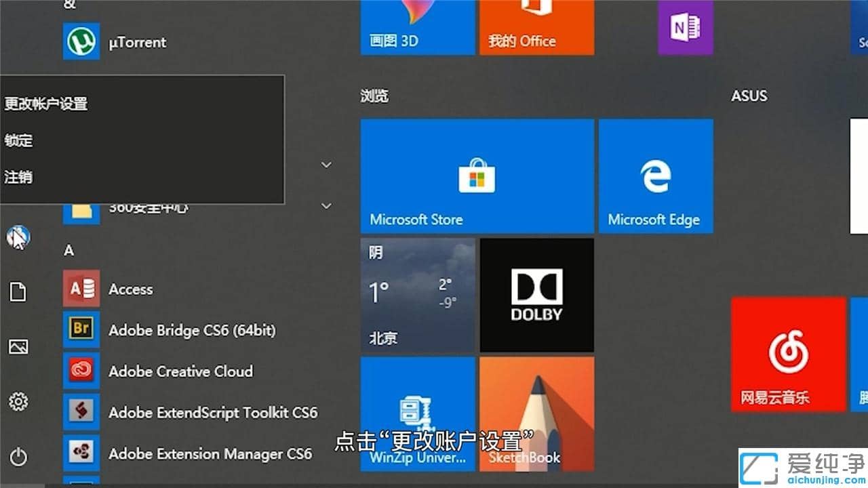This screenshot has height=488, width=868.
Task: Open the Microsoft Store tile
Action: [477, 176]
